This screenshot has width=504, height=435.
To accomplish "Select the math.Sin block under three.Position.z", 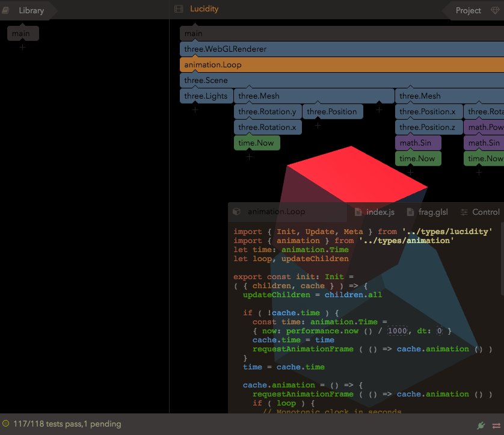I will click(418, 143).
